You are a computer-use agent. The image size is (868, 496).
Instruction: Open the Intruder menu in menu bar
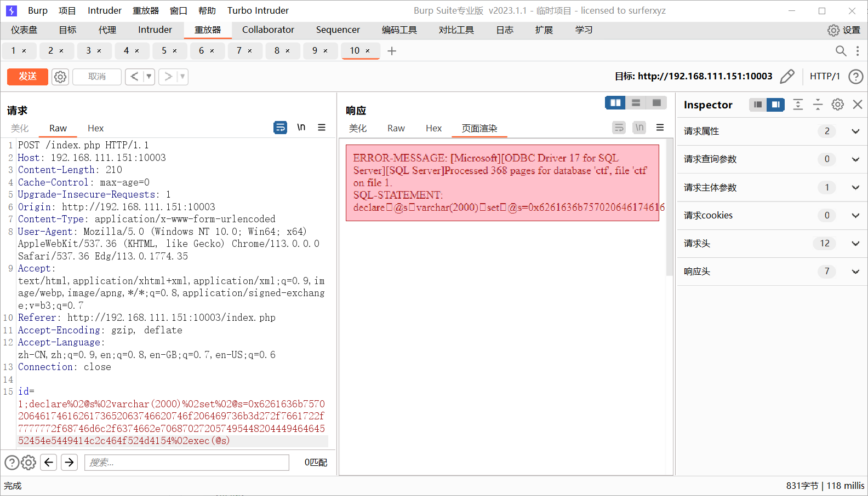105,10
